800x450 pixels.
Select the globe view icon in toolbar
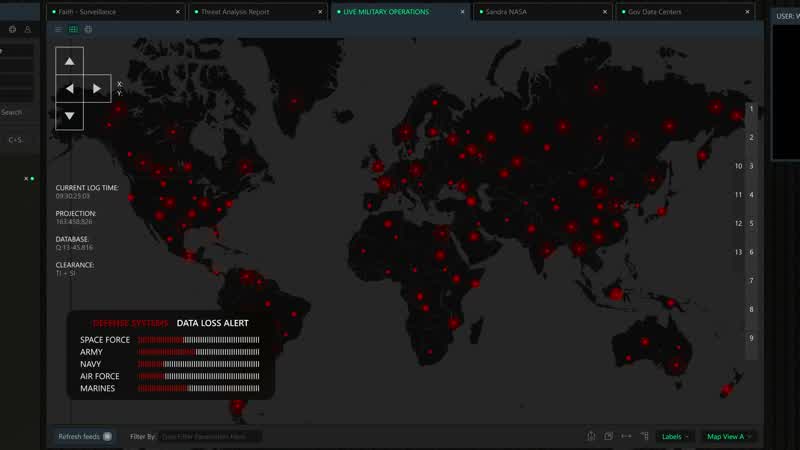[x=88, y=30]
